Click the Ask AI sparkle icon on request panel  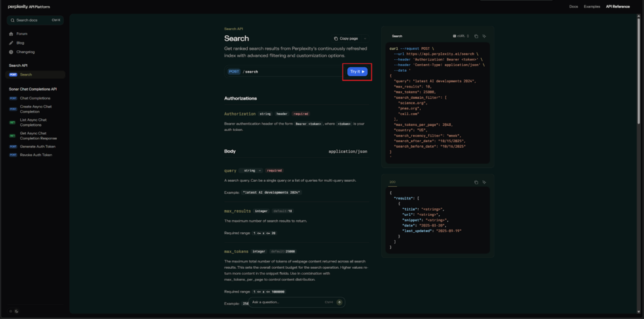(484, 36)
